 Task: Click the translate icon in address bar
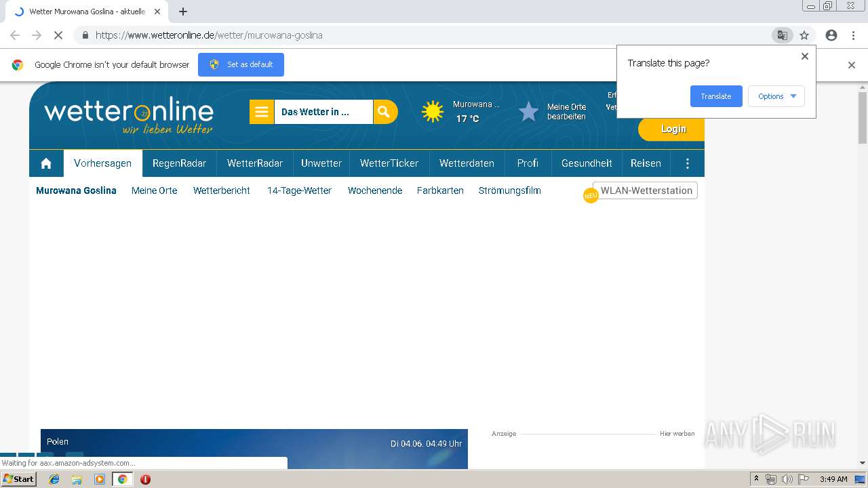tap(783, 35)
